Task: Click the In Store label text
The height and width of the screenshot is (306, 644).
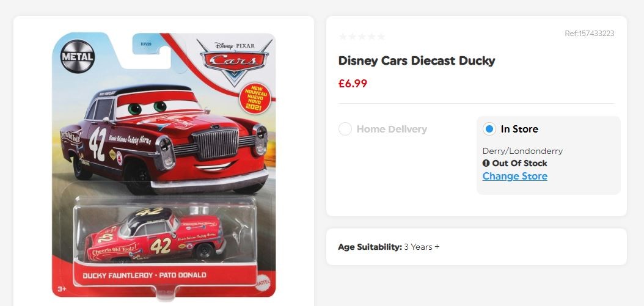Action: (x=519, y=129)
